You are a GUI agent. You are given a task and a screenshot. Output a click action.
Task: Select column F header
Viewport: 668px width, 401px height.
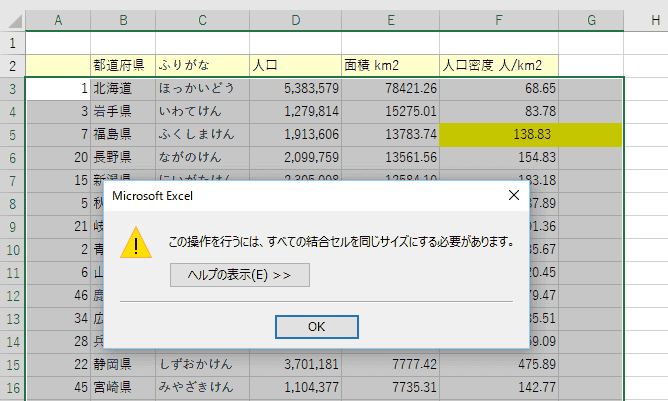click(499, 20)
